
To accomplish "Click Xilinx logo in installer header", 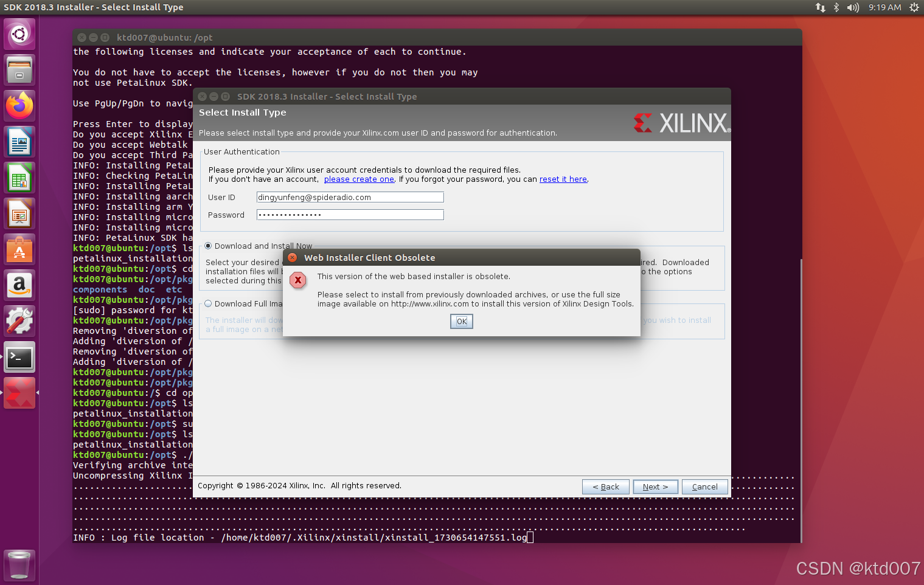I will (681, 123).
